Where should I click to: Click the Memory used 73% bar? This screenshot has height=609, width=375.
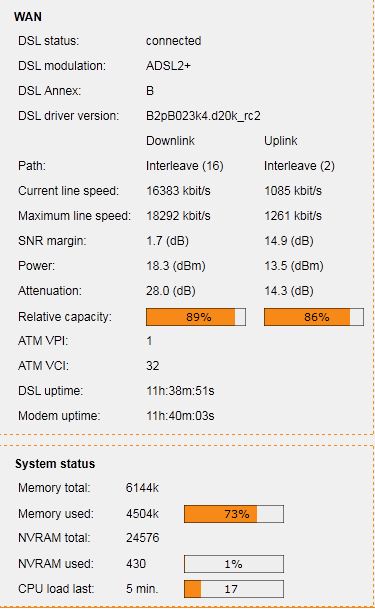(x=234, y=514)
